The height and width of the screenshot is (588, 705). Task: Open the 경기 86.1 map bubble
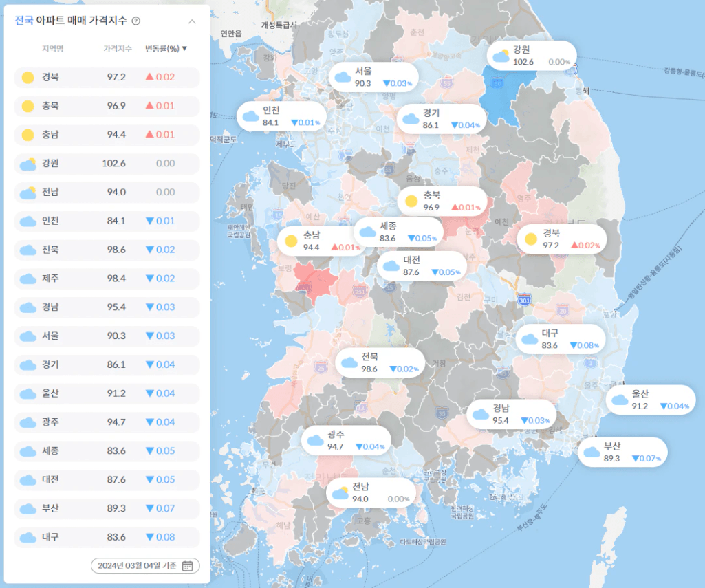(442, 119)
